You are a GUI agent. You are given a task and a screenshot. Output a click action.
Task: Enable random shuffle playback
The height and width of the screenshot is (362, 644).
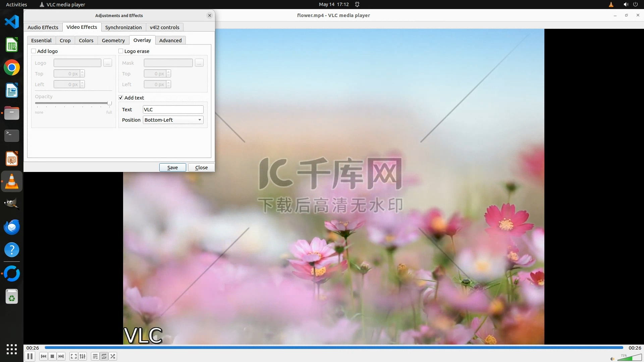113,356
